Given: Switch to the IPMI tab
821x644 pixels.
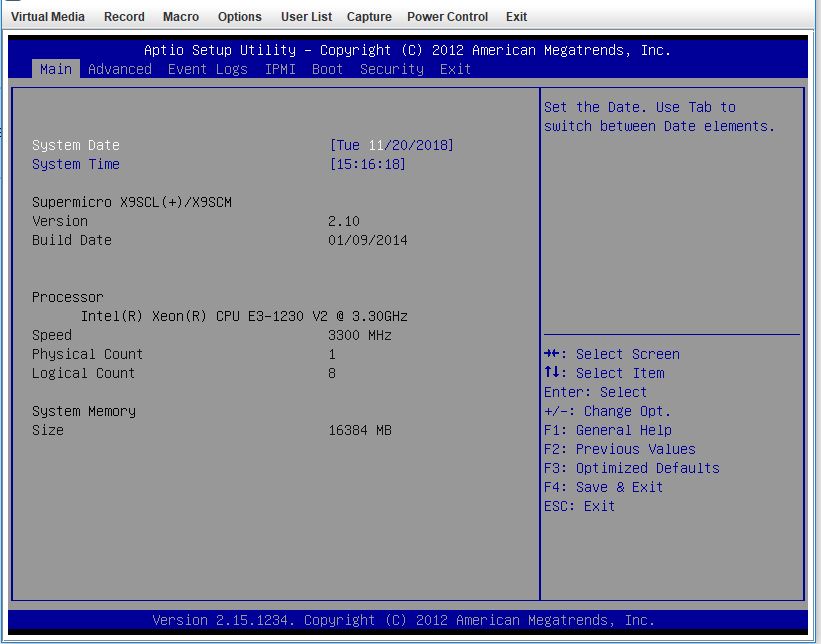Looking at the screenshot, I should click(x=280, y=69).
